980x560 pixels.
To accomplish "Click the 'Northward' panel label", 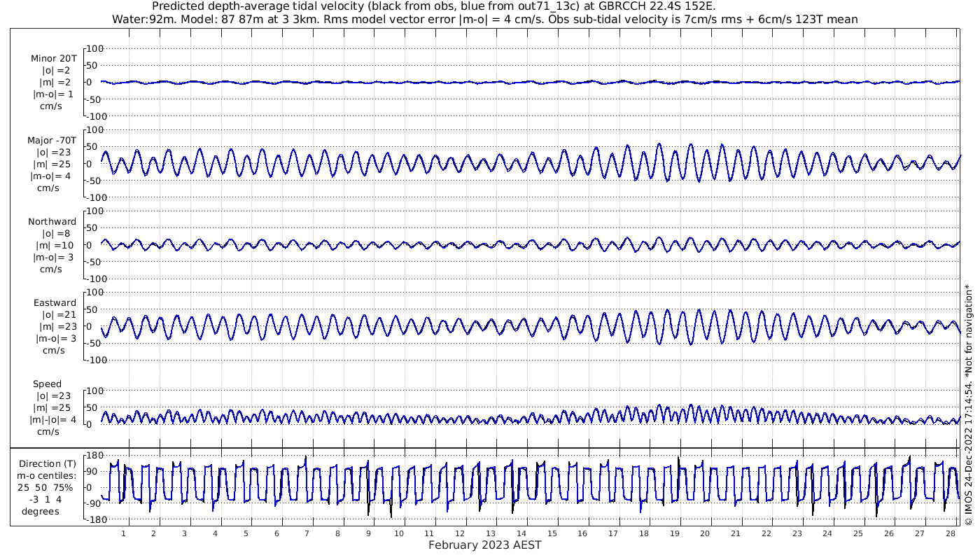I will [52, 221].
